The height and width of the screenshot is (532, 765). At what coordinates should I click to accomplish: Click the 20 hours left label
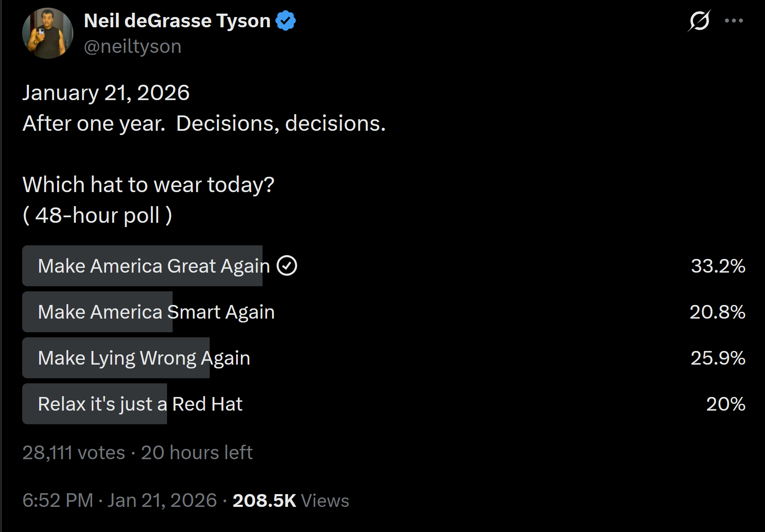[196, 452]
